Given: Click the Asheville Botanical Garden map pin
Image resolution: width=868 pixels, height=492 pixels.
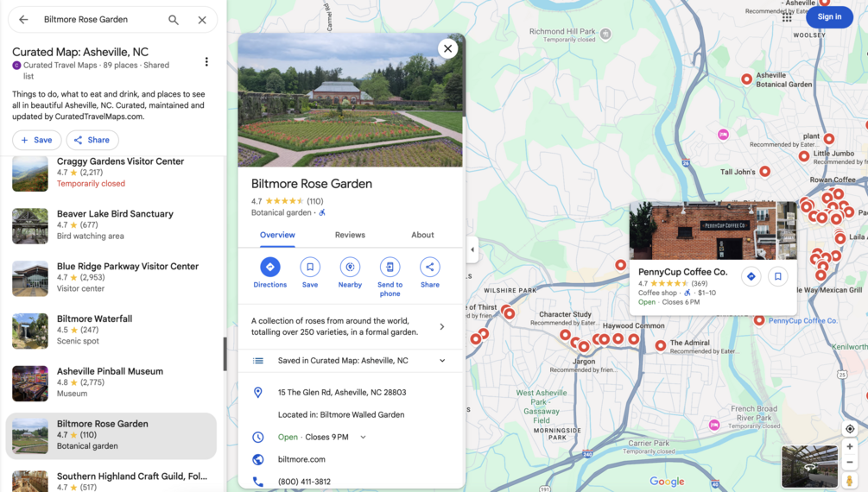Looking at the screenshot, I should pos(747,79).
